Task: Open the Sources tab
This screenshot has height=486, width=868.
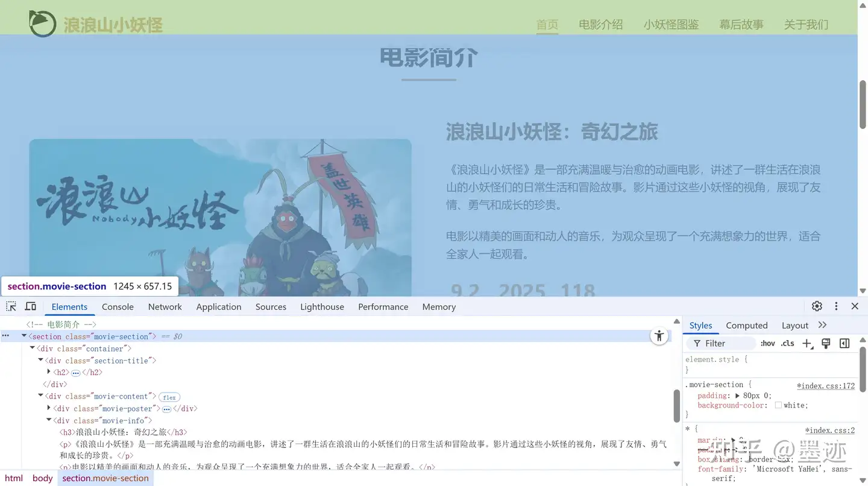Action: coord(271,306)
